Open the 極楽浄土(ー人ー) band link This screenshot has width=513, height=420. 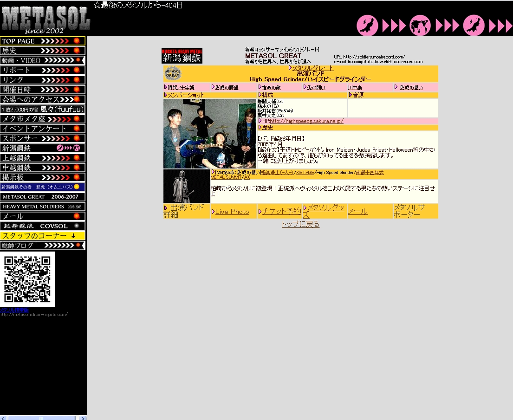click(277, 172)
